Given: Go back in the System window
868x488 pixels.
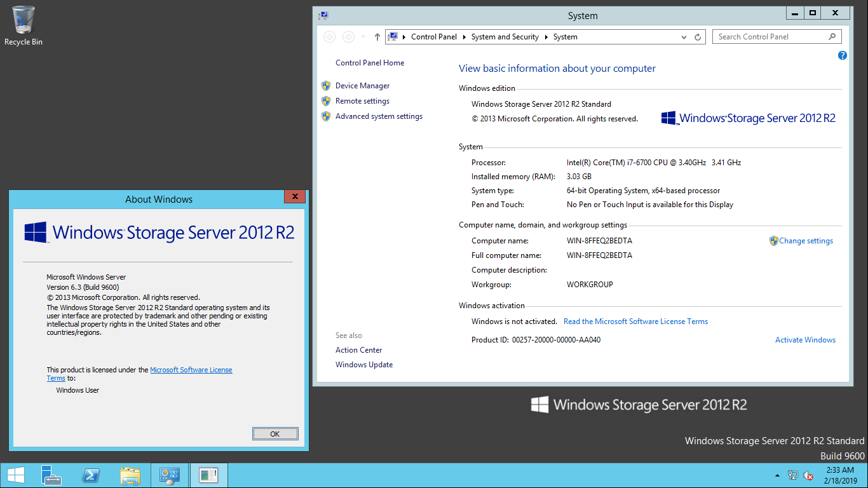Looking at the screenshot, I should (329, 37).
